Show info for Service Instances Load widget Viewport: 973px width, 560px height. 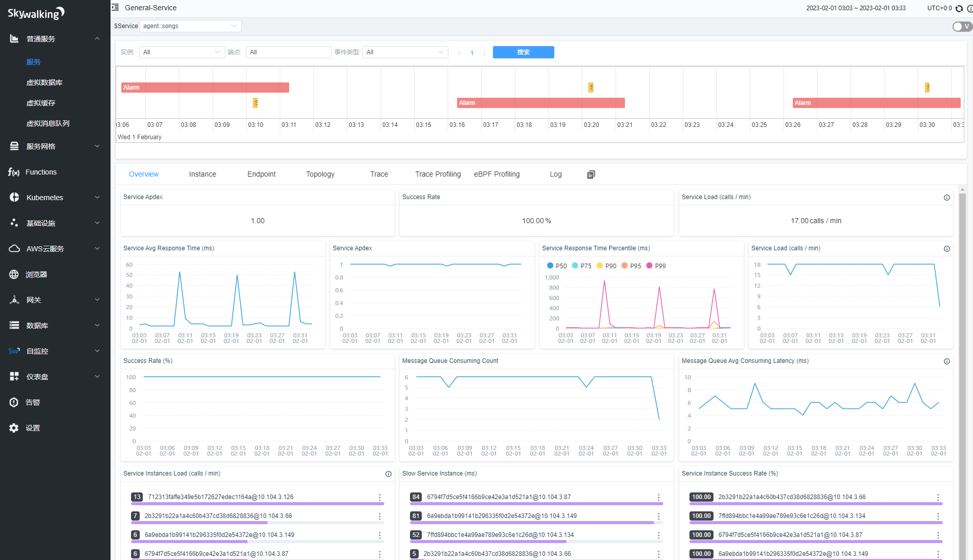click(x=388, y=474)
